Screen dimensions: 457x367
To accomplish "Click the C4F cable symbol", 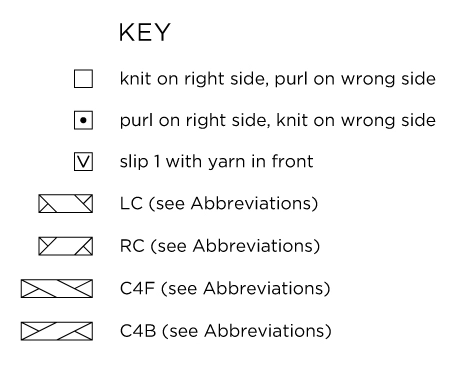I will point(57,289).
